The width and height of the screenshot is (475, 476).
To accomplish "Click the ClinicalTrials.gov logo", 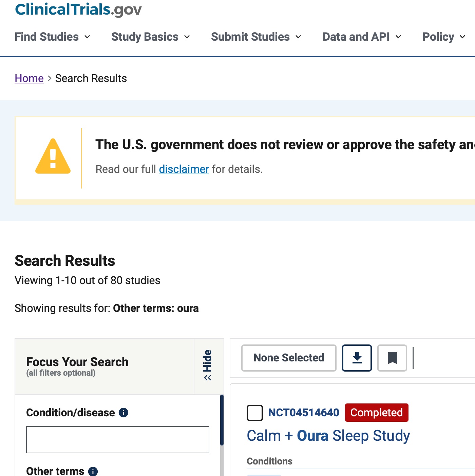I will pos(78,9).
